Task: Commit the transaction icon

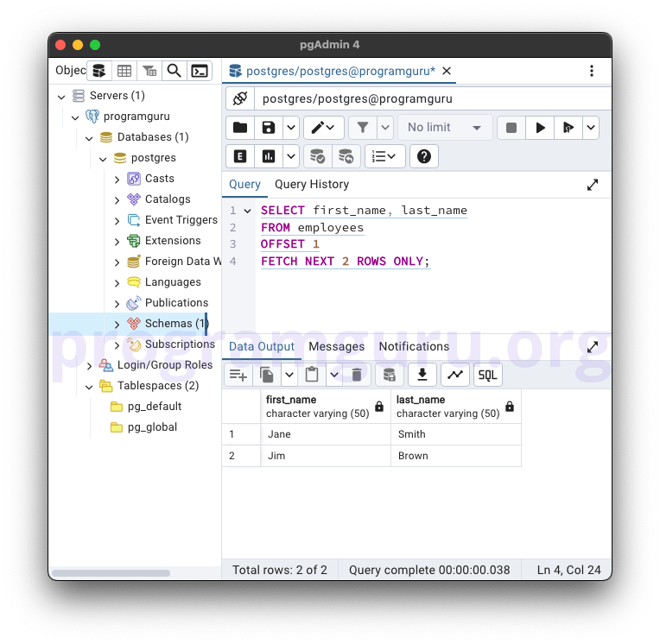Action: 317,157
